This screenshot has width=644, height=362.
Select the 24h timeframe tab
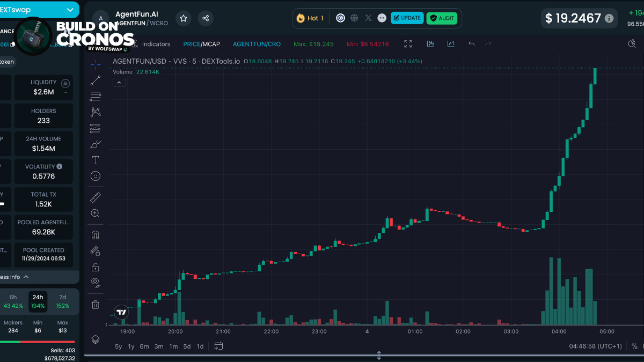click(38, 301)
